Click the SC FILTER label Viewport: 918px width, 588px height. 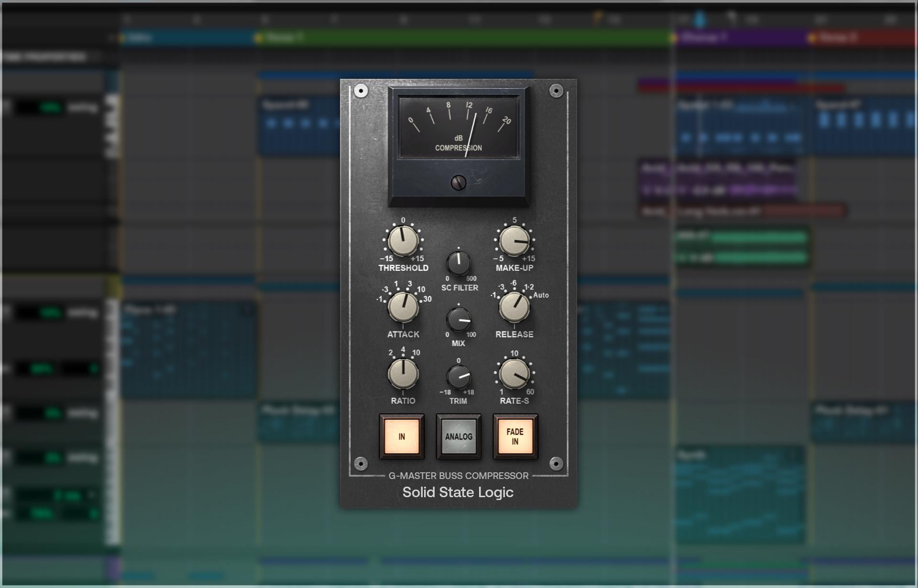tap(459, 288)
